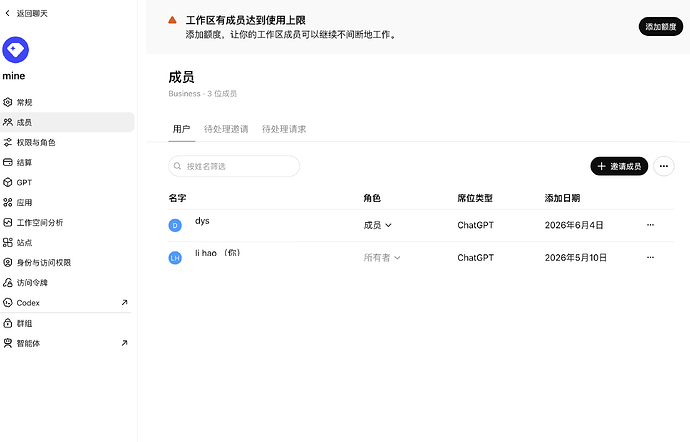Screen dimensions: 690x442
Task: Click the 添加日期 column header
Action: pos(562,198)
